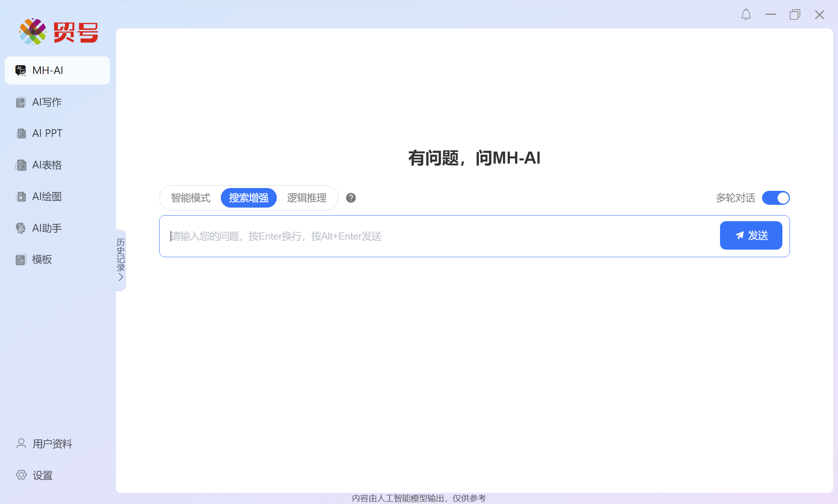Restore the window size
Viewport: 838px width, 504px height.
795,15
